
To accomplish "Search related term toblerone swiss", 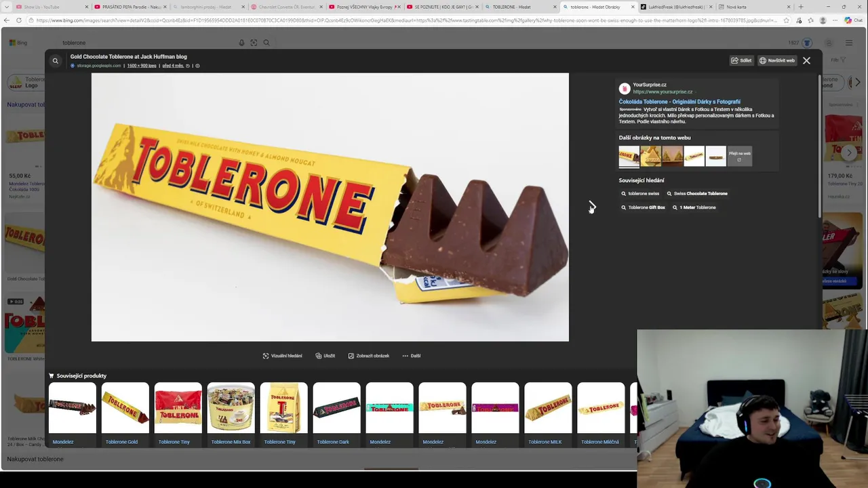I will point(640,194).
